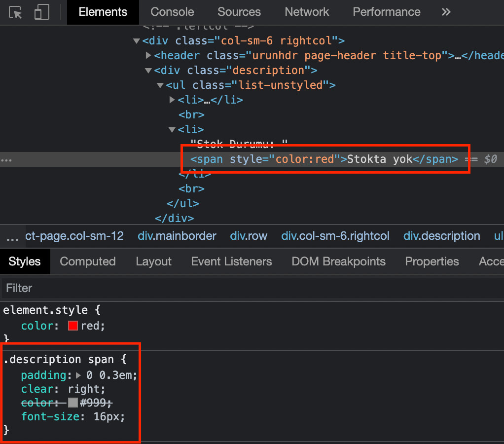Viewport: 504px width, 444px height.
Task: Open the #999 gray color swatch
Action: 73,403
